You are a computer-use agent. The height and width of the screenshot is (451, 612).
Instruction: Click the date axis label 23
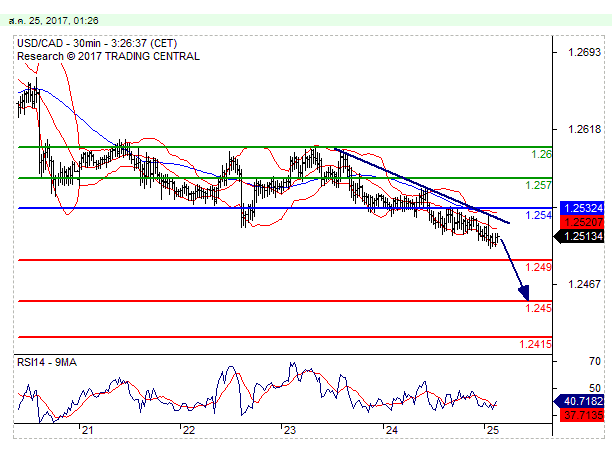tap(290, 430)
